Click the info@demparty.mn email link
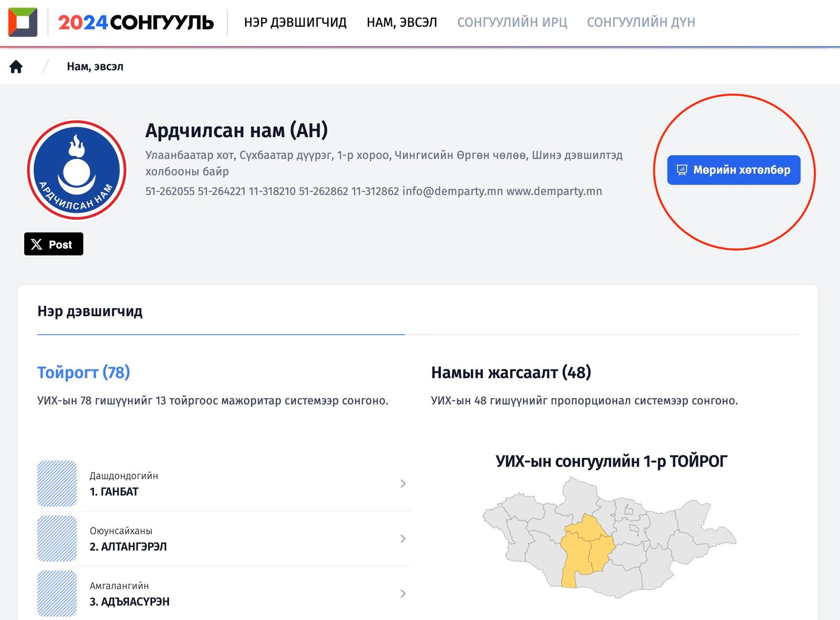Viewport: 840px width, 620px height. pos(452,191)
